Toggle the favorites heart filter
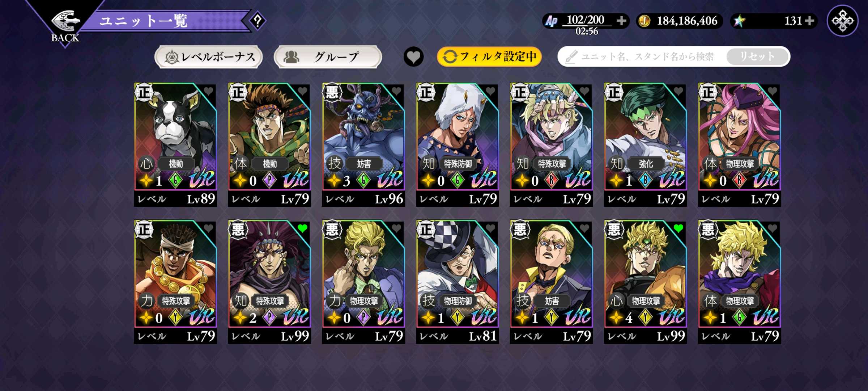 (413, 57)
